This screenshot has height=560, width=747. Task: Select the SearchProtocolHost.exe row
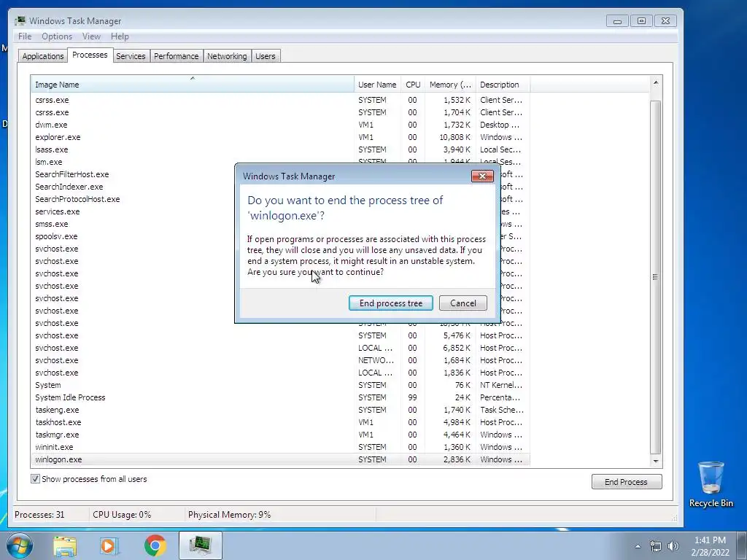(133, 199)
